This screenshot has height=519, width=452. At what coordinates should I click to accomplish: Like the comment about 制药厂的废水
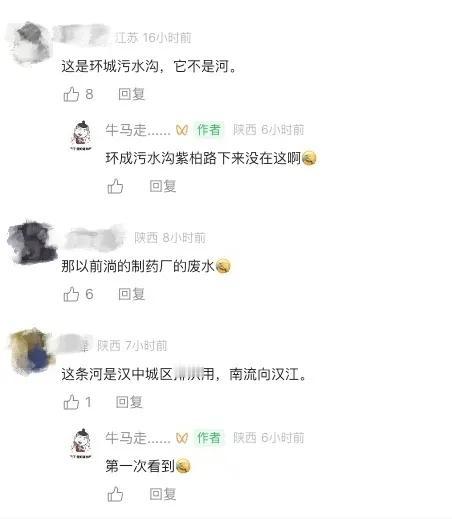tap(71, 294)
